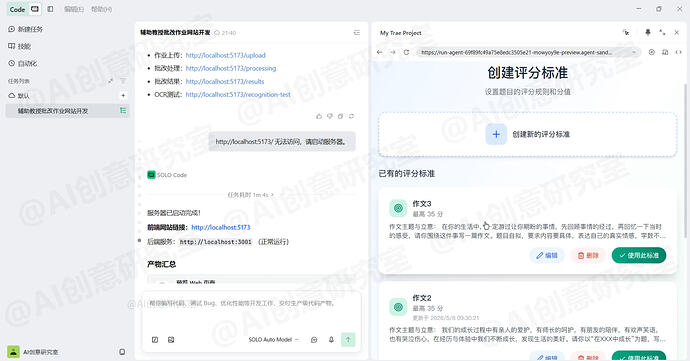Open the 自动化 automation page

[x=22, y=63]
